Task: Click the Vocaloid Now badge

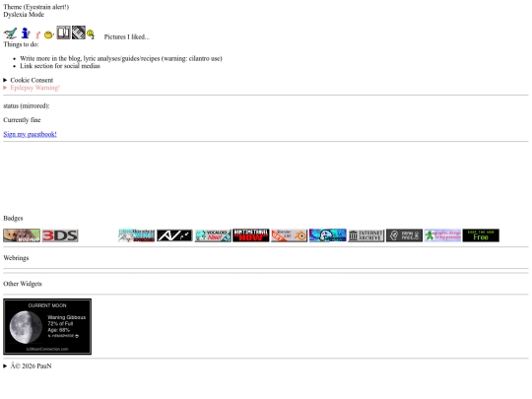Action: click(213, 235)
